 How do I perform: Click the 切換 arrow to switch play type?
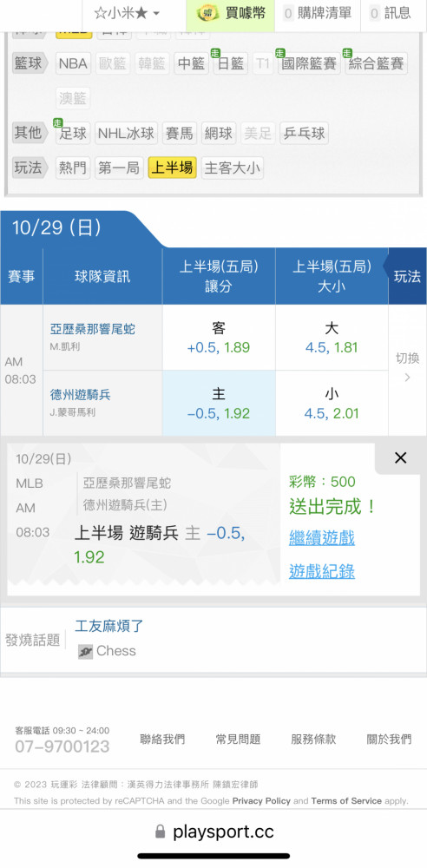click(407, 378)
